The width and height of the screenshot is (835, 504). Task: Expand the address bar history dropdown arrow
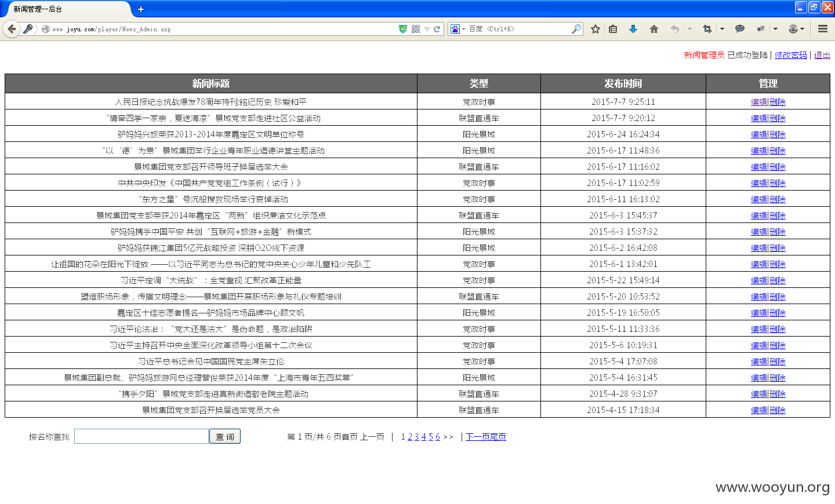[427, 29]
